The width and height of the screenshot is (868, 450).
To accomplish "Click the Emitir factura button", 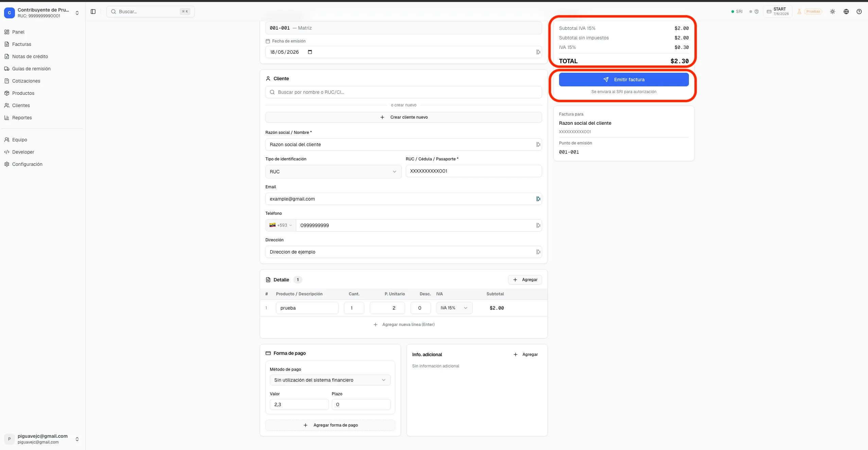I will (624, 80).
